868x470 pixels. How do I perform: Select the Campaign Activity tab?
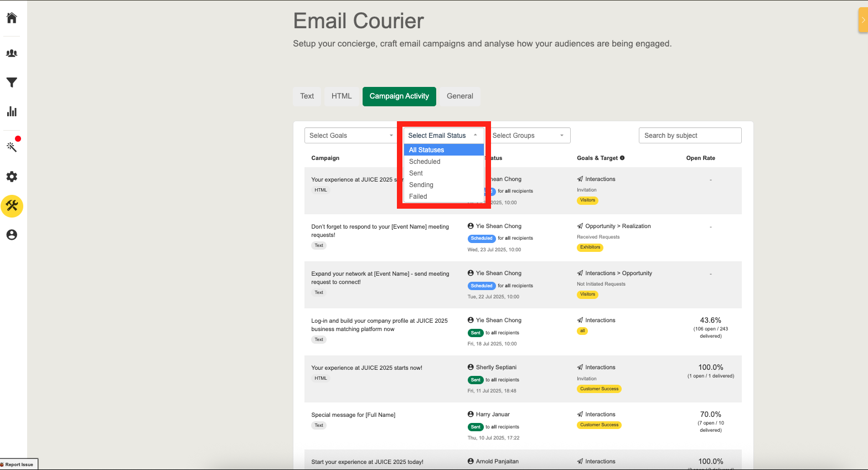tap(399, 96)
